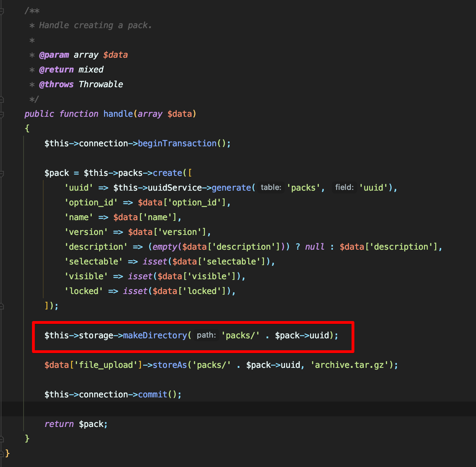Click the 'field:' parameter hint
This screenshot has width=476, height=467.
point(344,187)
